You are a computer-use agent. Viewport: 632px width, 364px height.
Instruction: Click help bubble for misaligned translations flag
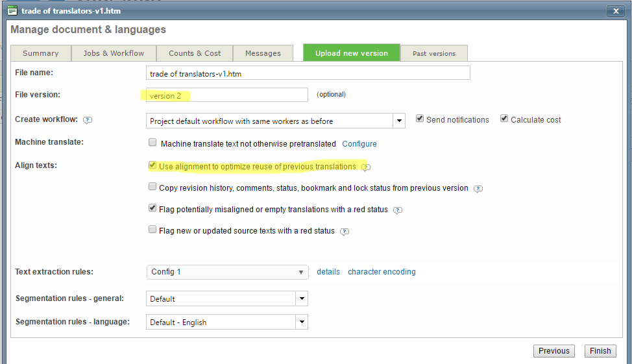(398, 210)
